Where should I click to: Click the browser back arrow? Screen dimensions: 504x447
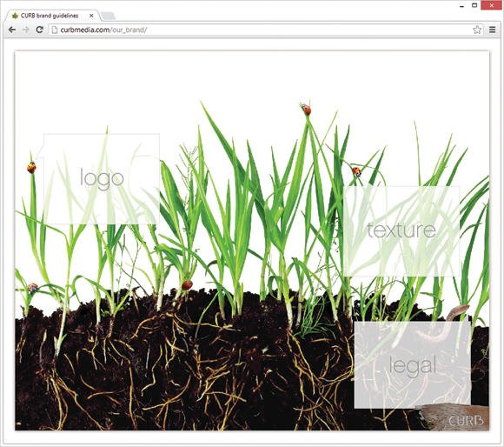(x=12, y=30)
